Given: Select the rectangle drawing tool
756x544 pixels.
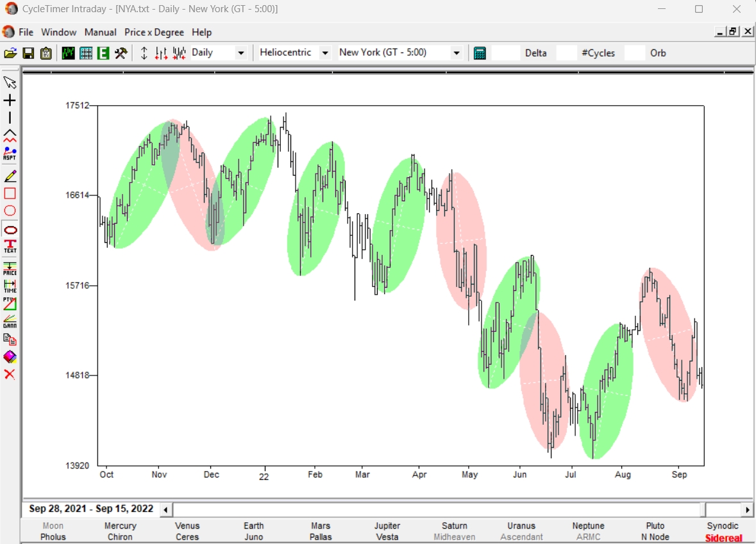Looking at the screenshot, I should point(10,194).
